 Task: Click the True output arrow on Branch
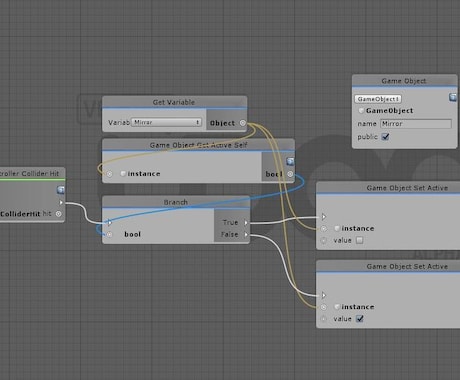246,222
